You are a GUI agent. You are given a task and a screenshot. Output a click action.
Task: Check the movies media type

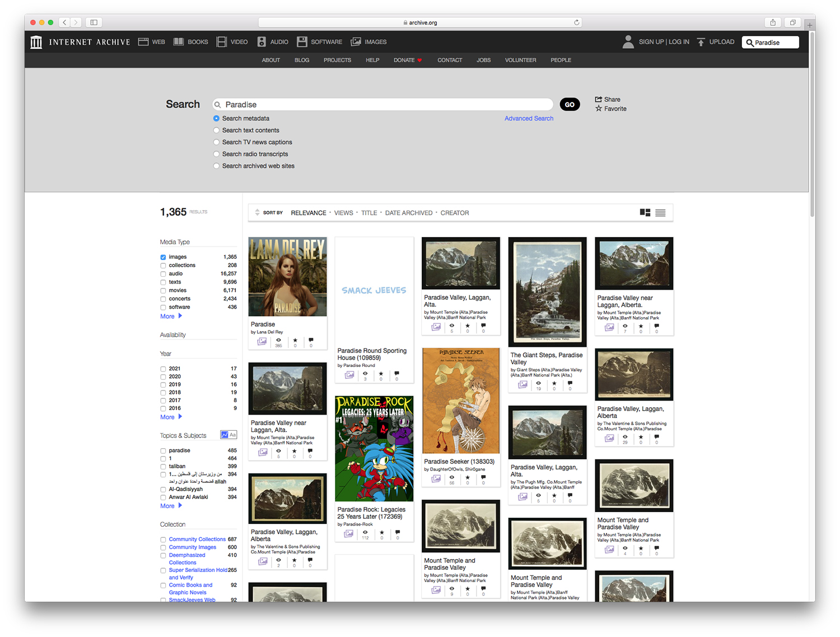[x=163, y=291]
